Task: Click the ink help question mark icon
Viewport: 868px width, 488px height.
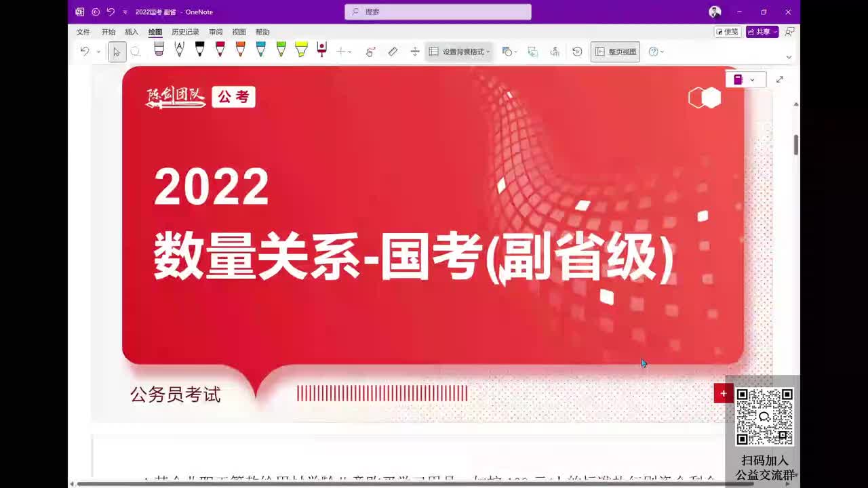Action: point(653,52)
